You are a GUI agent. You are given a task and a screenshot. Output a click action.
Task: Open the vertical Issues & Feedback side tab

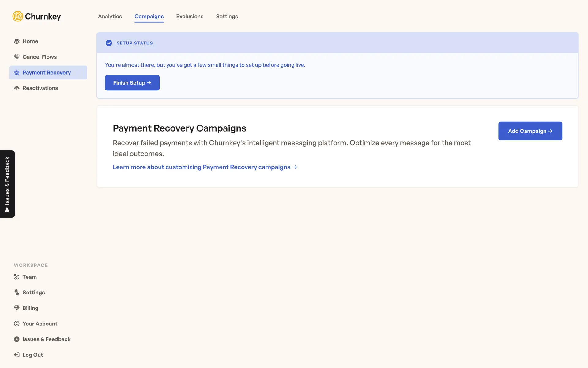7,184
